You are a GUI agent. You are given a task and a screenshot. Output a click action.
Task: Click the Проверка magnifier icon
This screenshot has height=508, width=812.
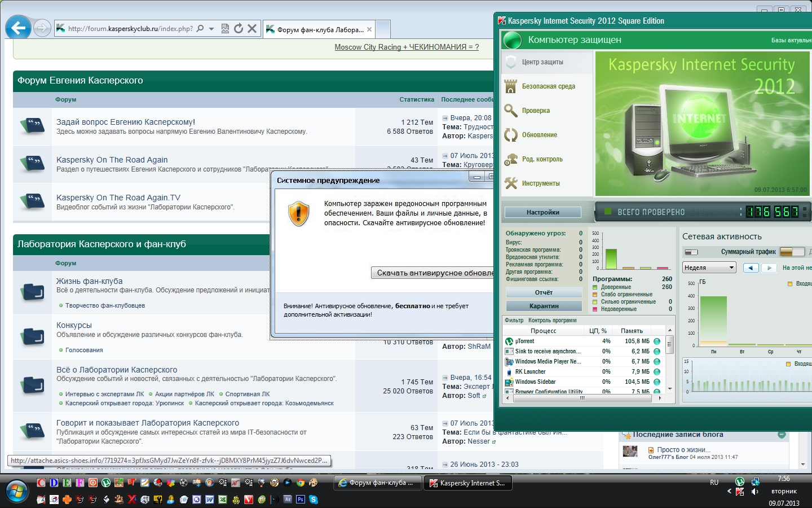(511, 111)
